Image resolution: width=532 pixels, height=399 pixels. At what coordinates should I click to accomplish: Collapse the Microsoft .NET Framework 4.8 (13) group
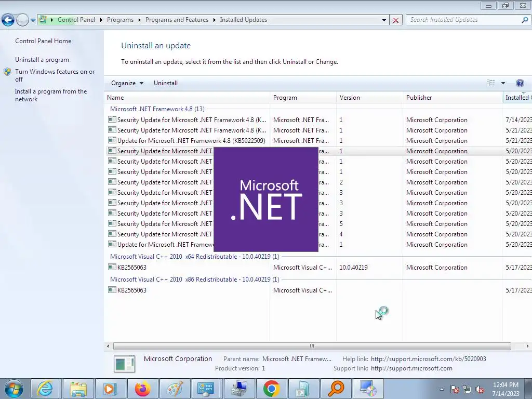[x=157, y=109]
